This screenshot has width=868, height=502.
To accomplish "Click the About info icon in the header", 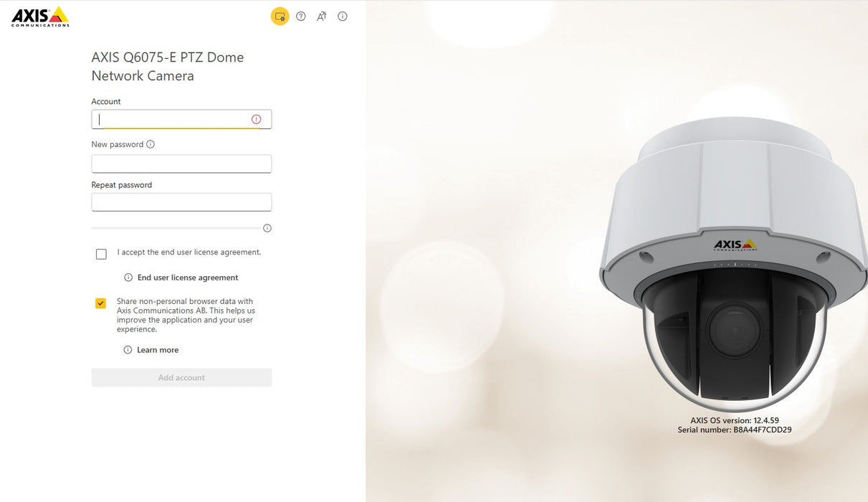I will point(343,16).
